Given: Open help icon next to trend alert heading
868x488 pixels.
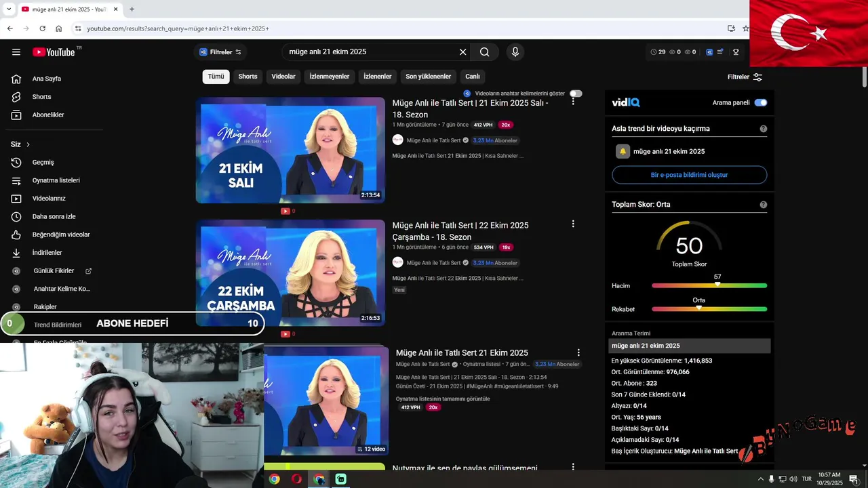Looking at the screenshot, I should pyautogui.click(x=764, y=129).
